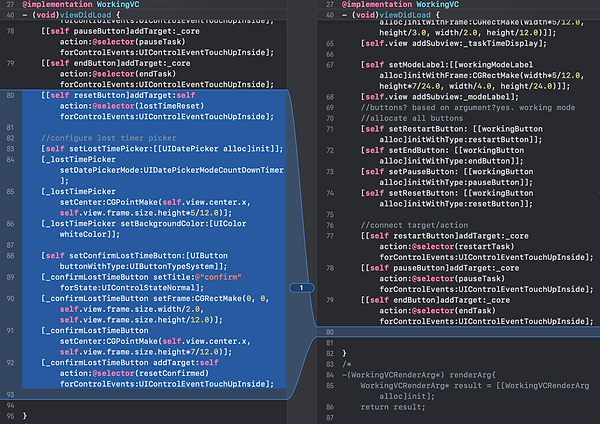600x424 pixels.
Task: Click forState:UIControlStateNormal]; text
Action: [132, 288]
